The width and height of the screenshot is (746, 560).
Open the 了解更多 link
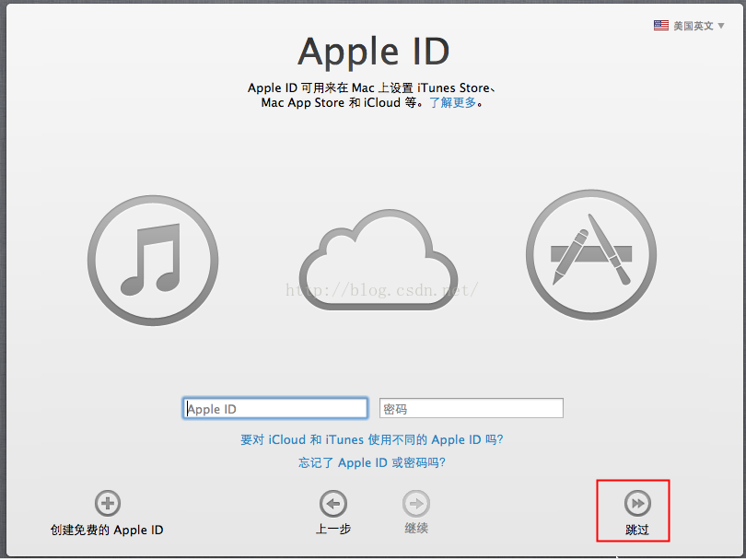[452, 103]
